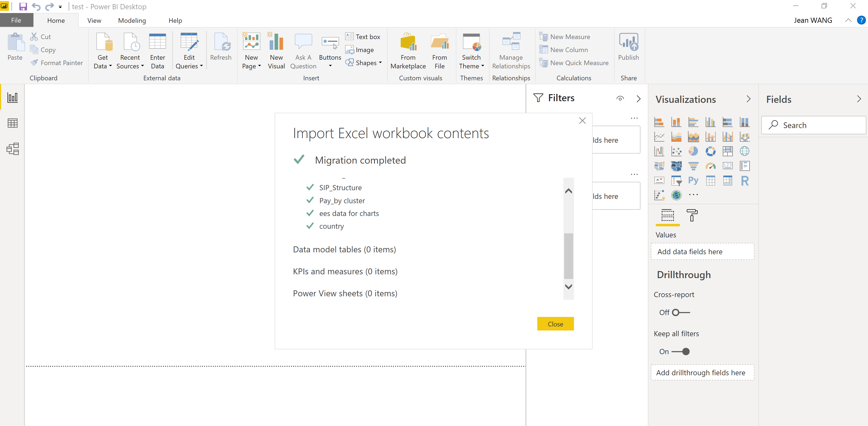Collapse the ribbon with the caret

(x=848, y=20)
